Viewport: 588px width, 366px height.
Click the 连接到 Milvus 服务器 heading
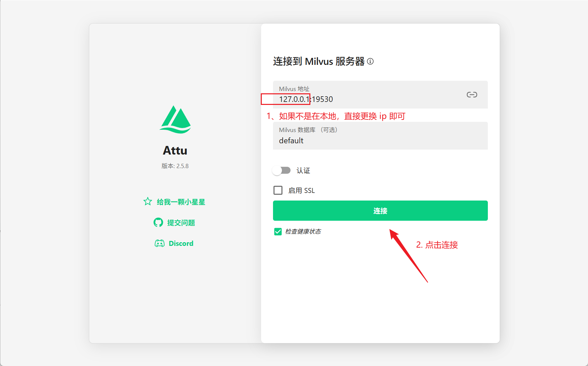point(319,62)
